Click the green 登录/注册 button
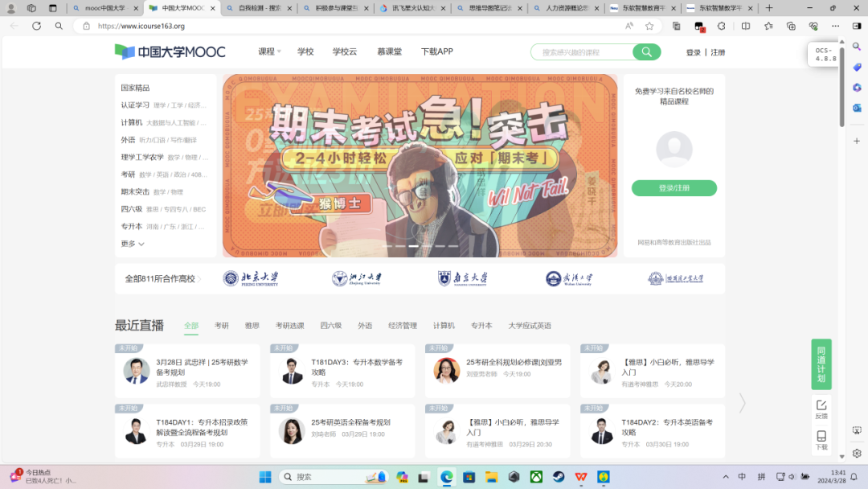 pyautogui.click(x=674, y=187)
